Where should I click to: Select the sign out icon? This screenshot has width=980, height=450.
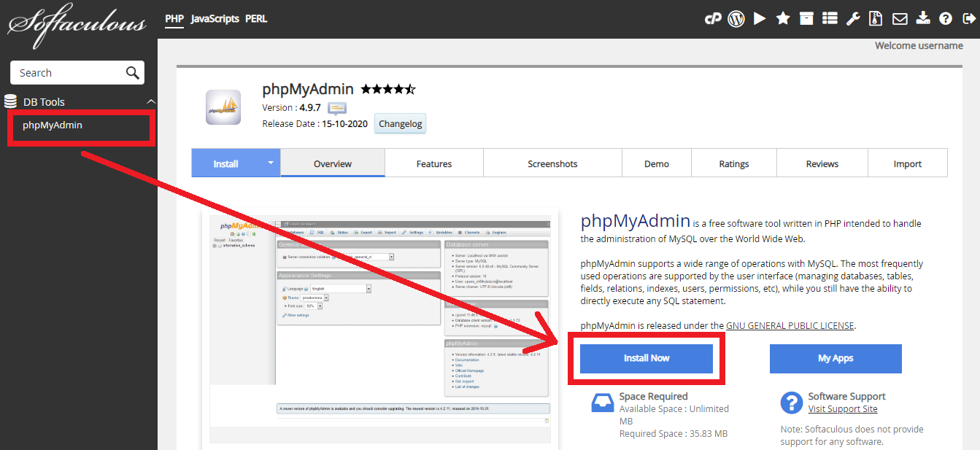coord(971,18)
